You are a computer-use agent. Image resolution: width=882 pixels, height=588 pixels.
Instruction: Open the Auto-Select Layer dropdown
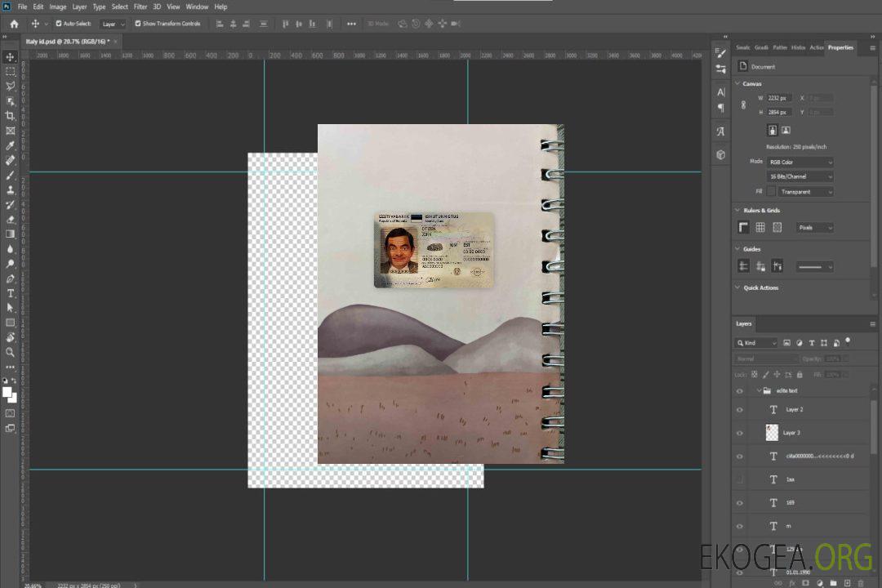pos(113,24)
